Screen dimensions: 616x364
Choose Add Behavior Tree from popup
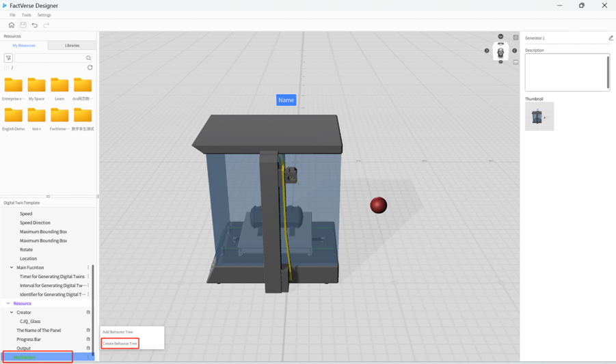coord(118,332)
